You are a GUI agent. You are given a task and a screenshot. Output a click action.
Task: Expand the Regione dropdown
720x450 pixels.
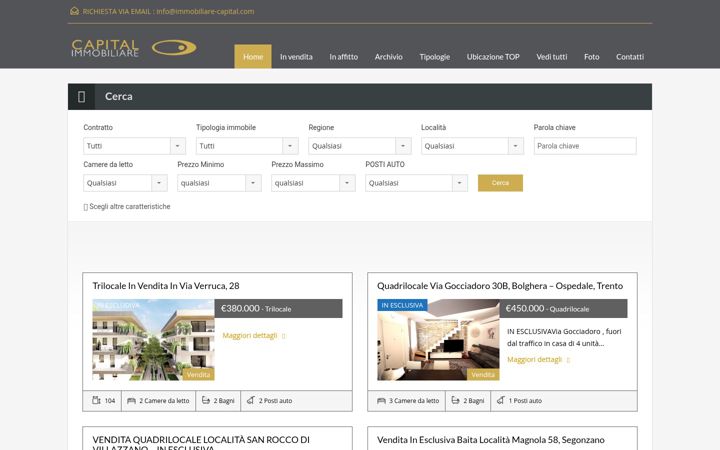(360, 146)
